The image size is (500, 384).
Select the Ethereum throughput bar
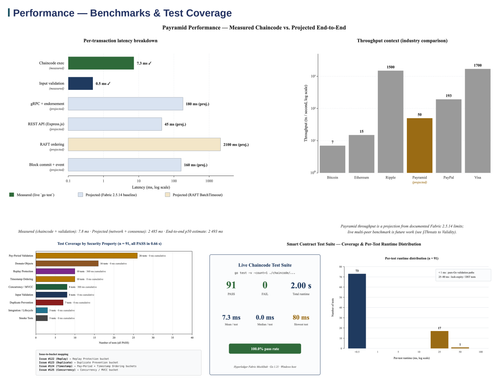[362, 154]
